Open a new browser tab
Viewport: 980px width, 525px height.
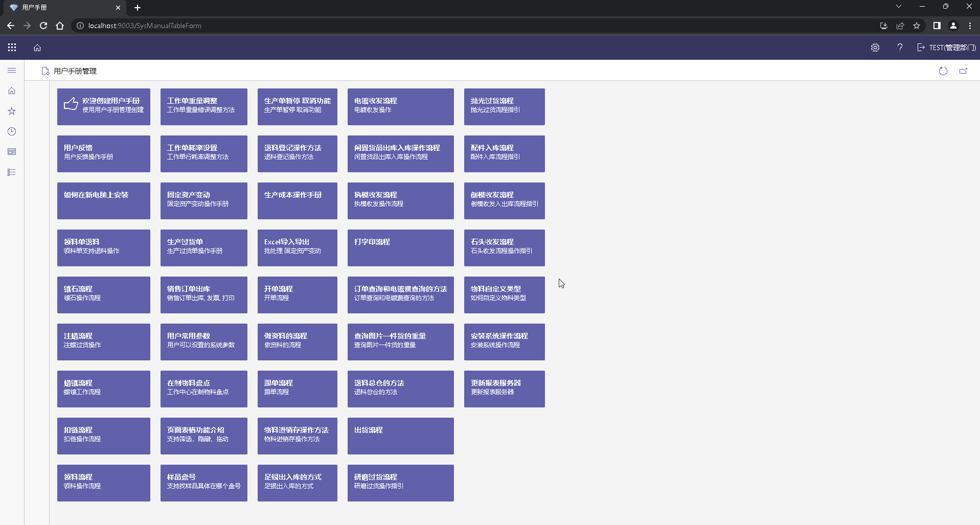point(137,8)
